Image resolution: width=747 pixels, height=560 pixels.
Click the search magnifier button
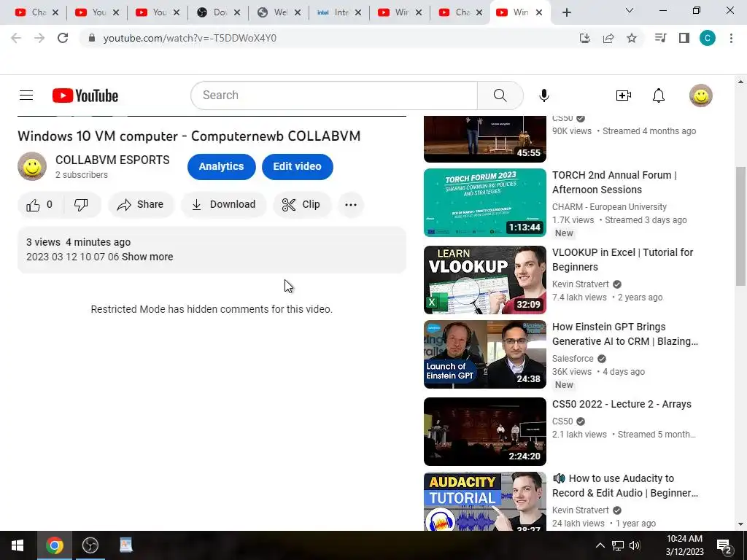click(x=500, y=96)
